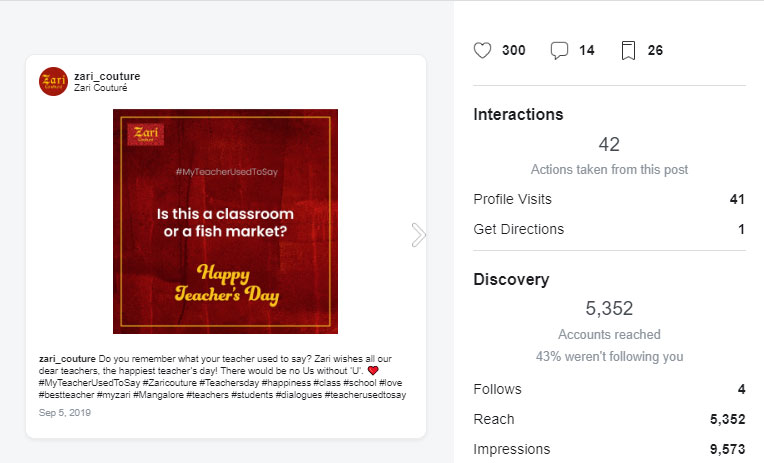Click the Impressions value 9,573
This screenshot has width=764, height=463.
pyautogui.click(x=727, y=449)
